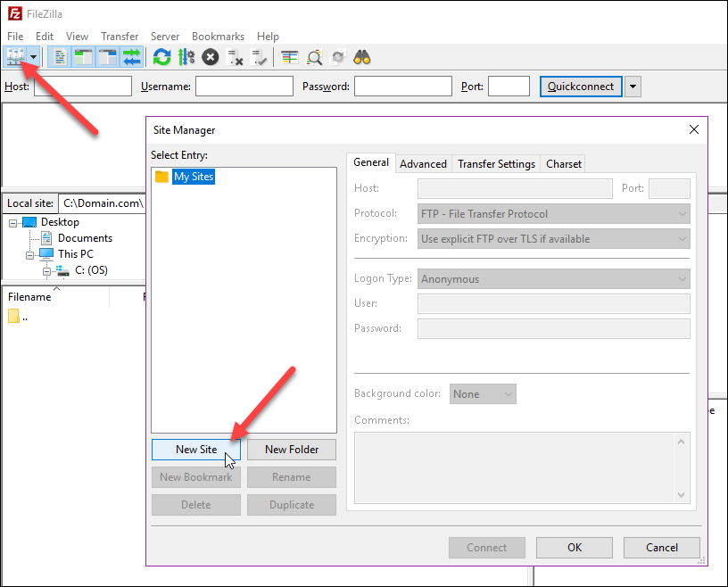The image size is (728, 587).
Task: Open the File menu
Action: pos(15,37)
